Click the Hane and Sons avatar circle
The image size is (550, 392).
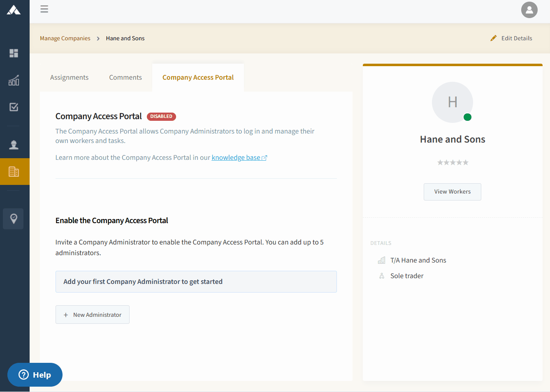point(453,102)
